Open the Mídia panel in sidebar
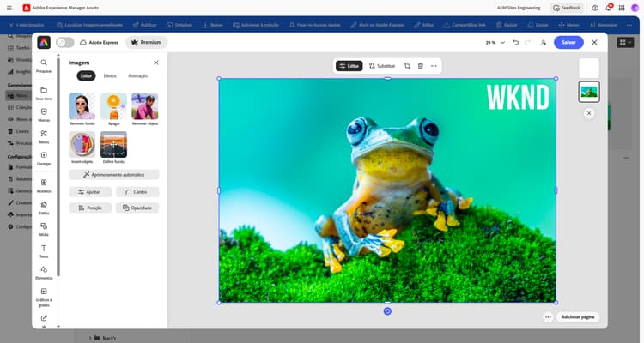The width and height of the screenshot is (644, 343). tap(44, 229)
